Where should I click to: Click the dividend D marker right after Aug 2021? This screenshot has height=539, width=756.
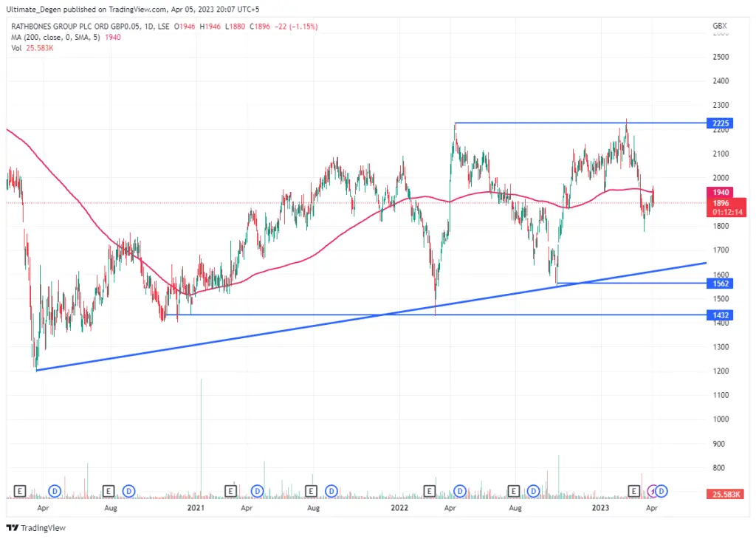pos(331,491)
